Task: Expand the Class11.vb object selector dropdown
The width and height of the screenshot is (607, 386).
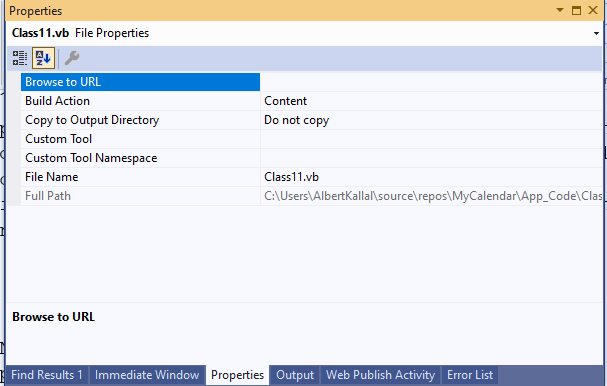Action: (596, 33)
